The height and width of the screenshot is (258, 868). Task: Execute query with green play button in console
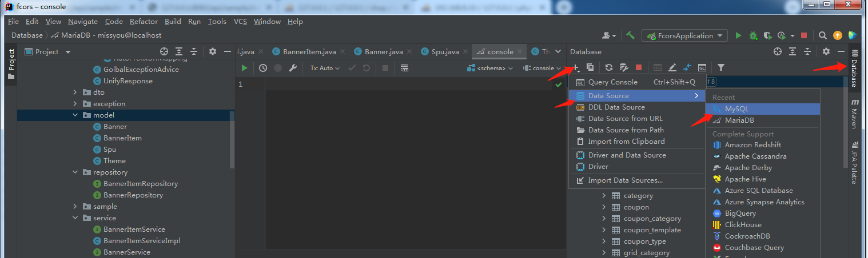tap(245, 68)
